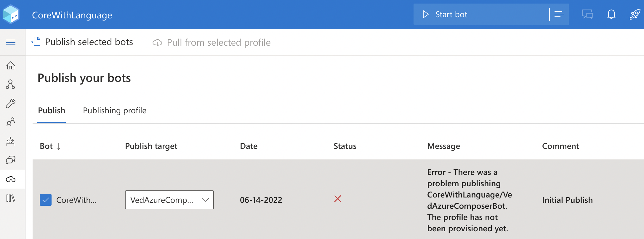The width and height of the screenshot is (644, 239).
Task: Click the Publish your bots heading
Action: coord(84,78)
